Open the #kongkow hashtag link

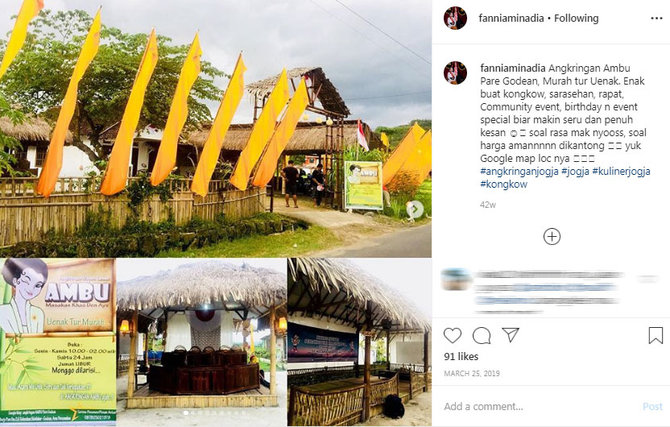[x=504, y=184]
